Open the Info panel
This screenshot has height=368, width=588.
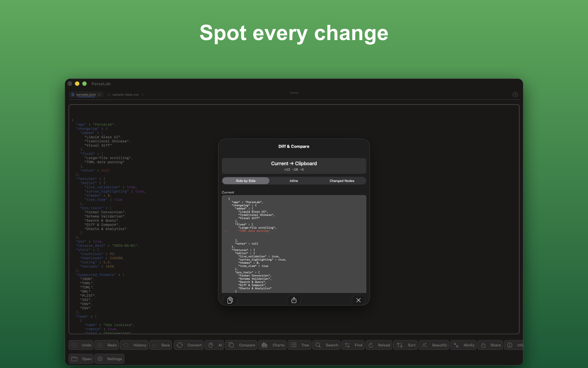click(514, 345)
